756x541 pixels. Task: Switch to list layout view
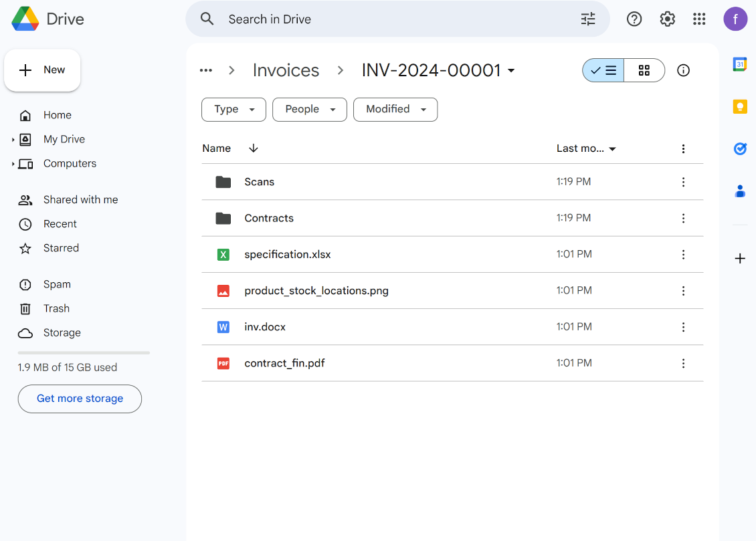[603, 70]
